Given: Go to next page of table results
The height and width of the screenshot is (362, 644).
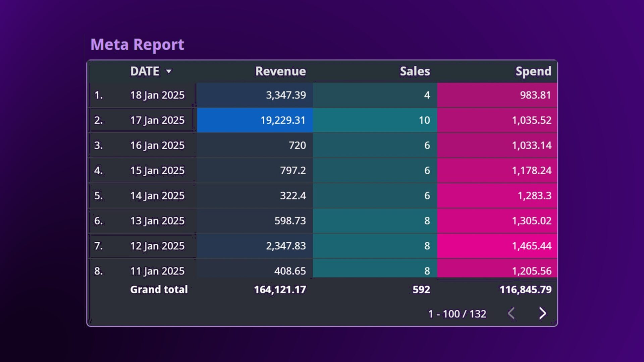Looking at the screenshot, I should click(542, 313).
